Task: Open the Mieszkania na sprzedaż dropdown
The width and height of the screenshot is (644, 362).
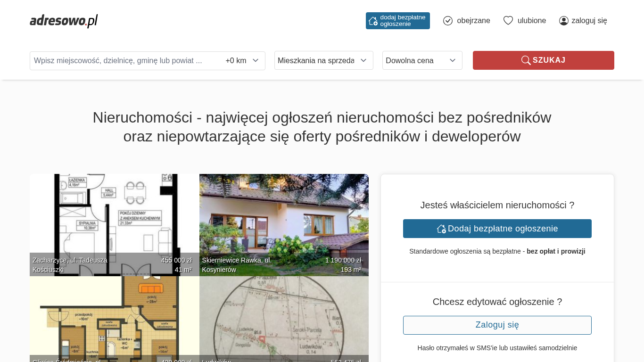Action: pyautogui.click(x=323, y=60)
